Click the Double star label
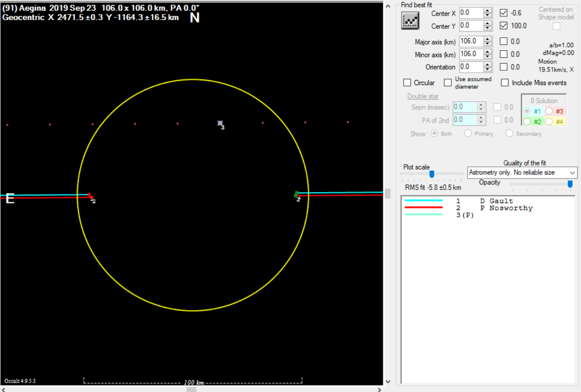The width and height of the screenshot is (581, 392). pyautogui.click(x=423, y=96)
